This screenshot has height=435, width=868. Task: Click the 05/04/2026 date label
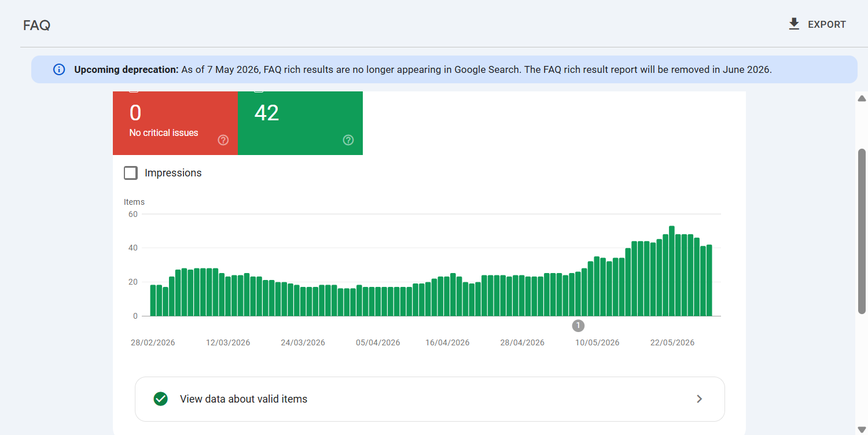click(378, 342)
